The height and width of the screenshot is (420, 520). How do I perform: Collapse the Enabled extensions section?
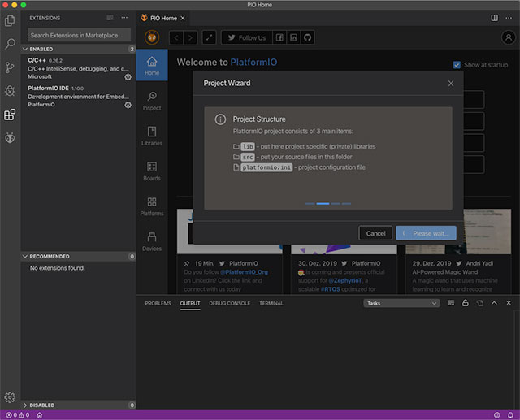[41, 49]
